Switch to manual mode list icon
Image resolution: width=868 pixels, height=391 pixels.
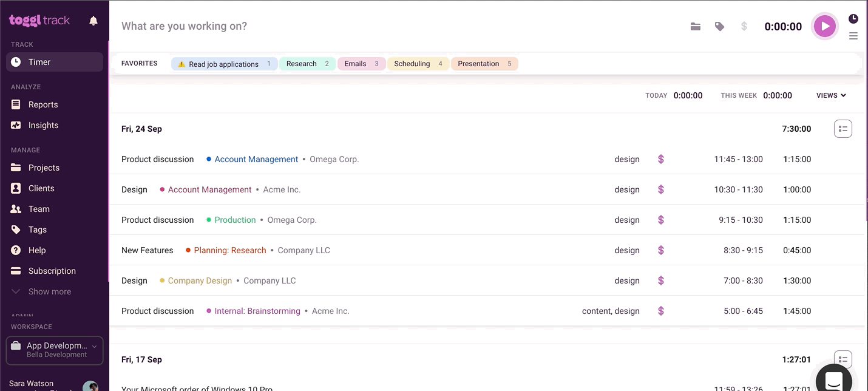pyautogui.click(x=853, y=36)
